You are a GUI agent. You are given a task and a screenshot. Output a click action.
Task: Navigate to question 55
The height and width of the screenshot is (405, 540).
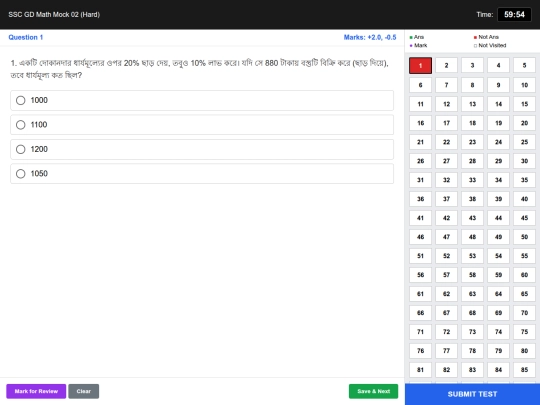click(x=525, y=256)
